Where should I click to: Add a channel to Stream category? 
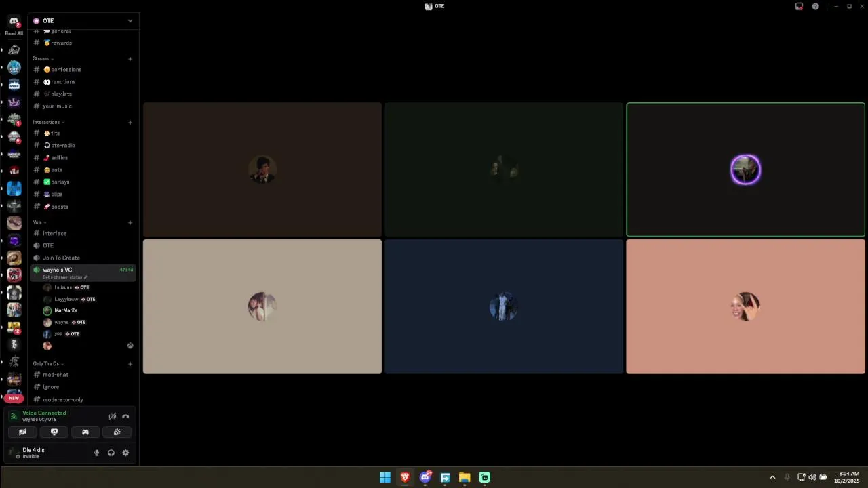130,58
